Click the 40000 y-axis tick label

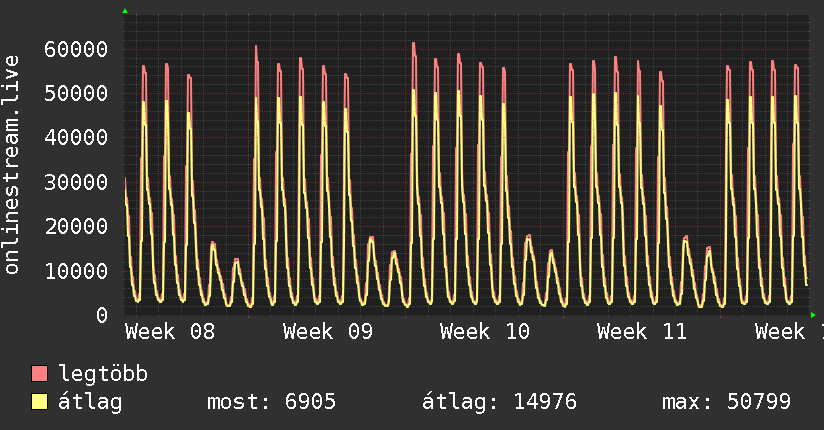click(x=76, y=138)
